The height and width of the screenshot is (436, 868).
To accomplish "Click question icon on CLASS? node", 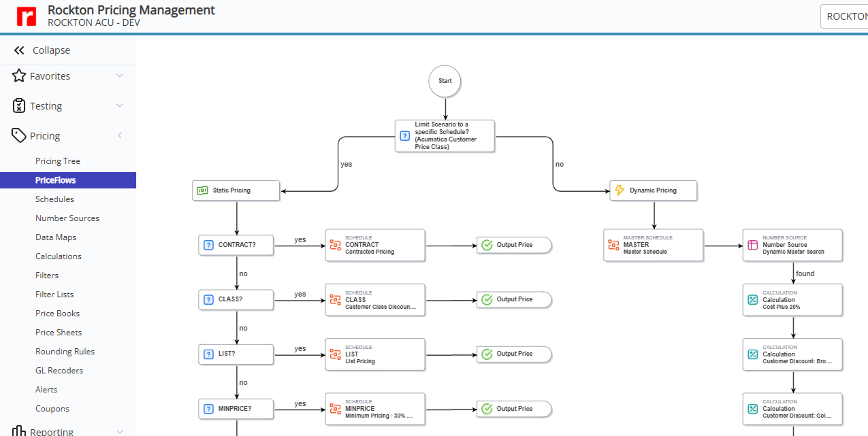I will (x=208, y=299).
